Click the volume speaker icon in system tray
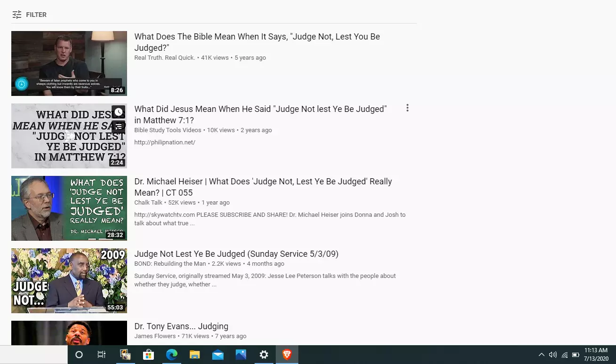The width and height of the screenshot is (616, 364). pyautogui.click(x=552, y=355)
